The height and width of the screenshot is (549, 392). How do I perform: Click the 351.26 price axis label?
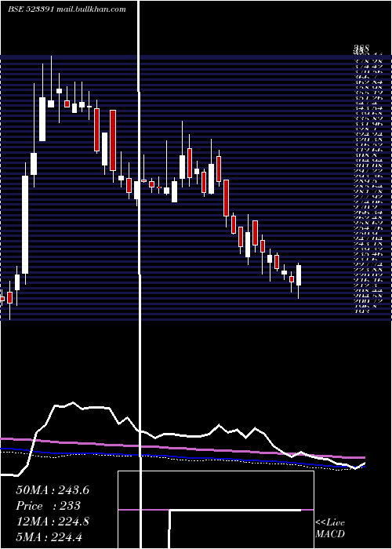[368, 98]
